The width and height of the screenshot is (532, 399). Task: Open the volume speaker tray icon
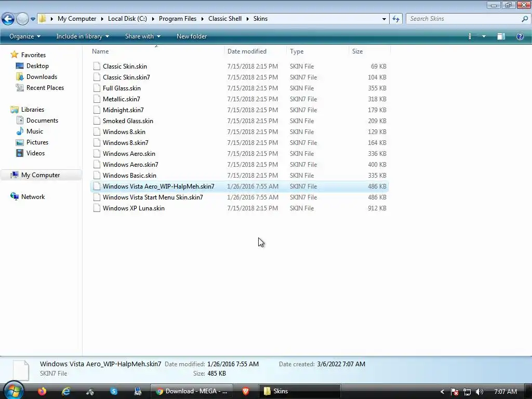[x=480, y=392]
